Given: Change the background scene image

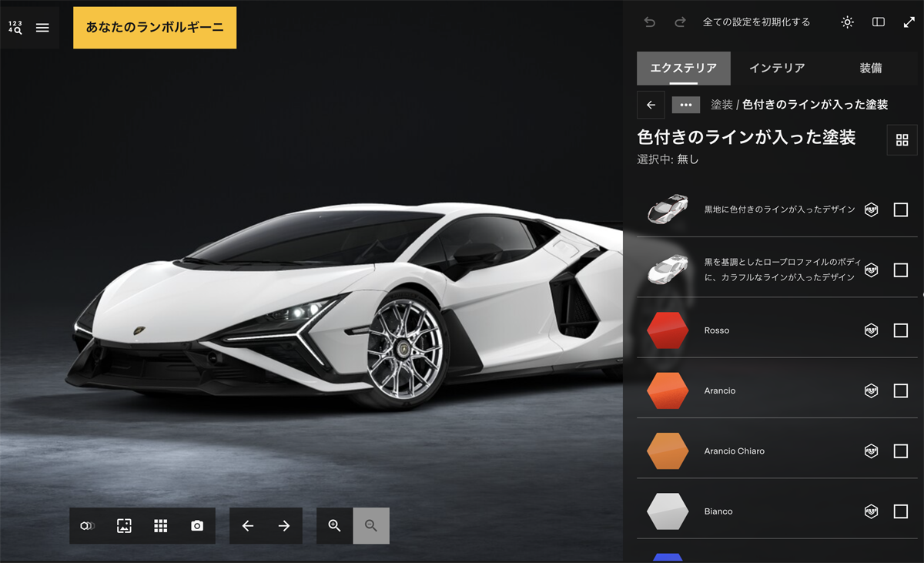Looking at the screenshot, I should (x=124, y=526).
